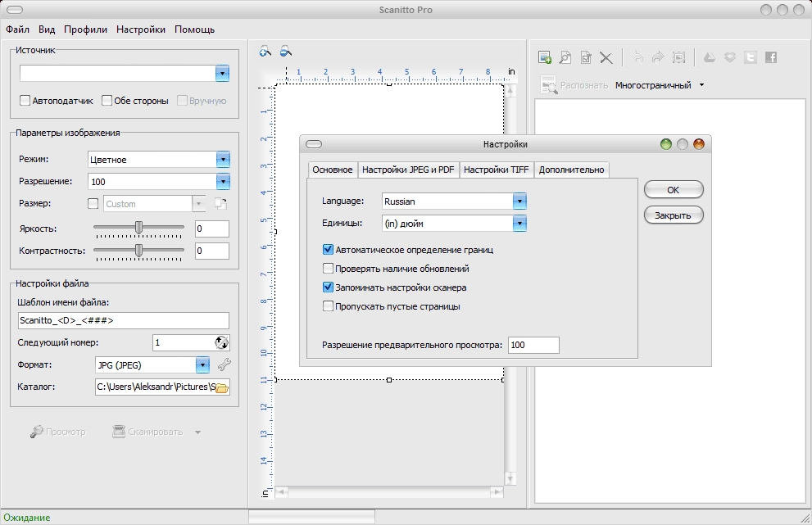The height and width of the screenshot is (525, 812).
Task: Check Проверять наличие обновлений
Action: tap(328, 268)
